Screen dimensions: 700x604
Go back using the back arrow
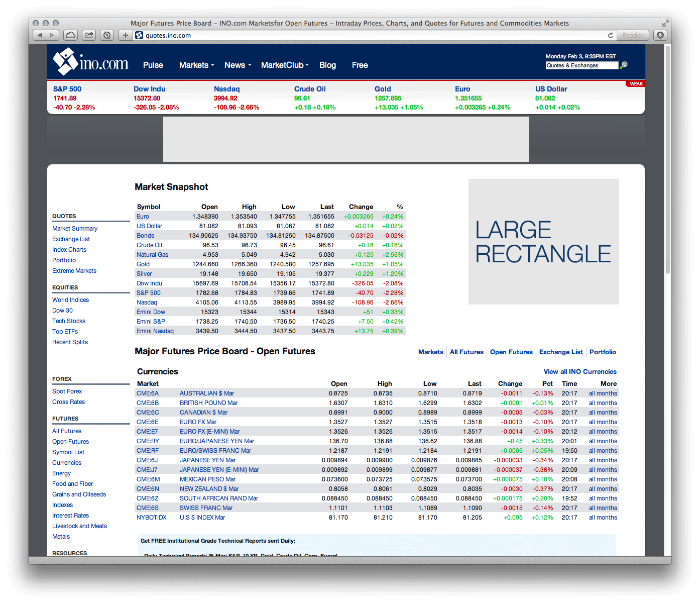pyautogui.click(x=40, y=35)
